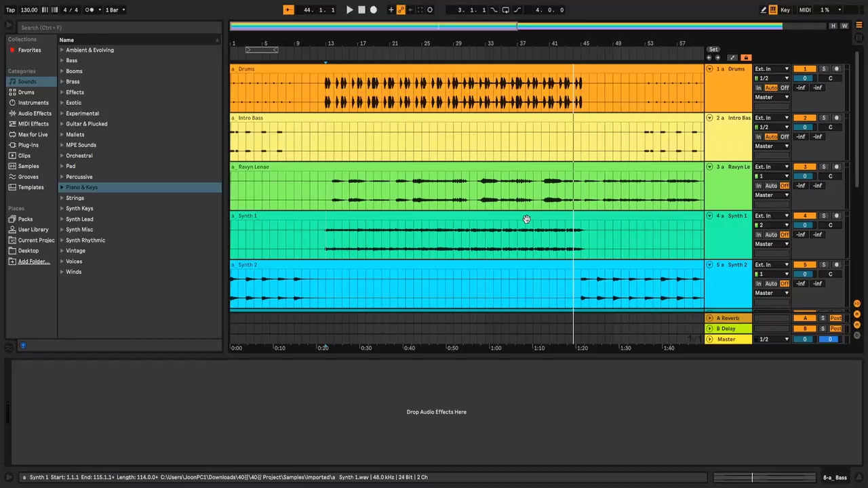Click the Lock Envelopes icon
868x488 pixels.
tap(746, 58)
